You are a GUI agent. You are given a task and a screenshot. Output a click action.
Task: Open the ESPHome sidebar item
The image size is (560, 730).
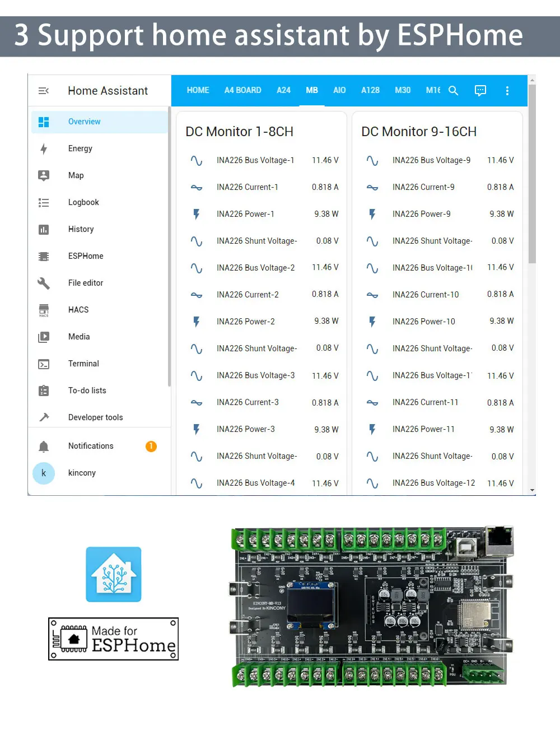point(85,256)
